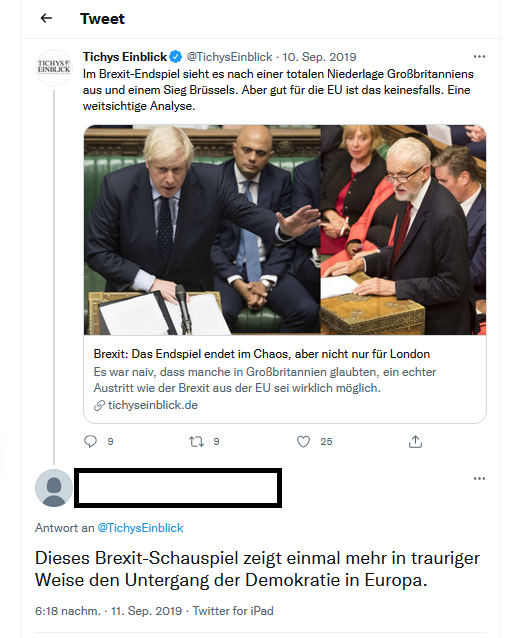Share the Tichys Einblick tweet
Image resolution: width=513 pixels, height=638 pixels.
point(415,441)
